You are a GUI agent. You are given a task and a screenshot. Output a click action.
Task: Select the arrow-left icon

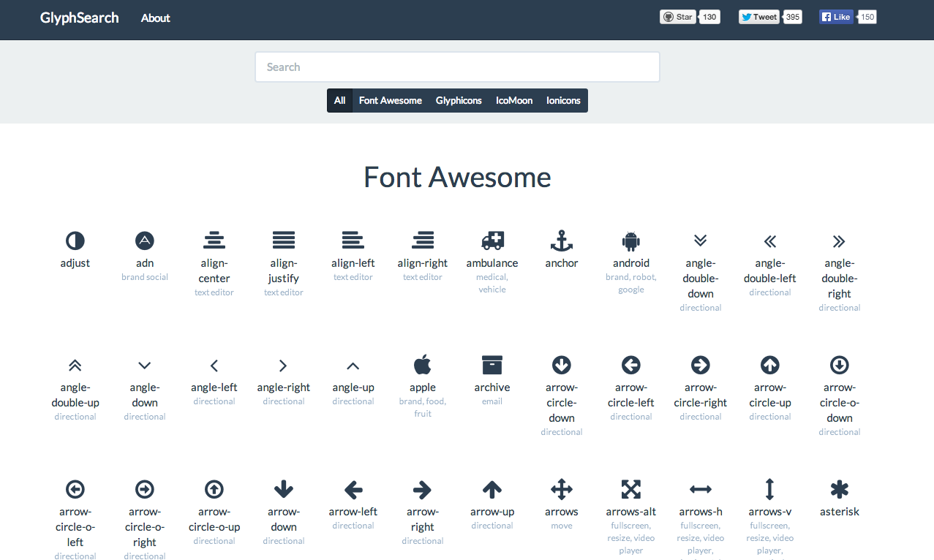click(x=353, y=489)
